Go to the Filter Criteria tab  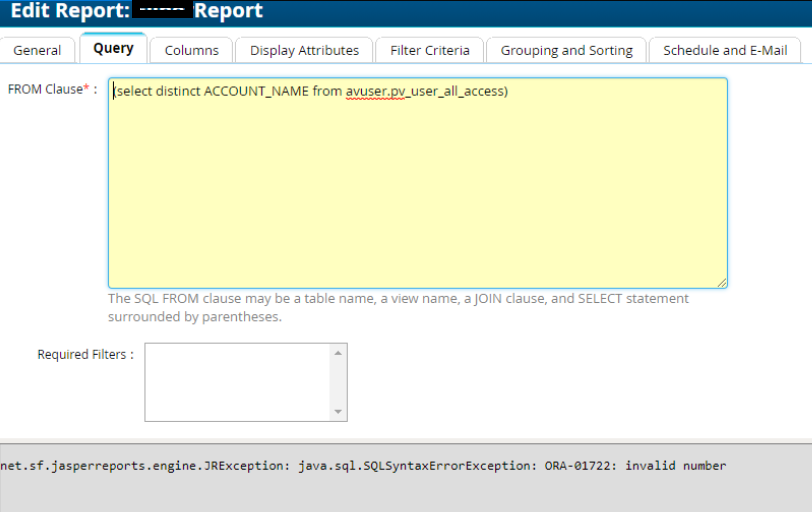click(428, 50)
